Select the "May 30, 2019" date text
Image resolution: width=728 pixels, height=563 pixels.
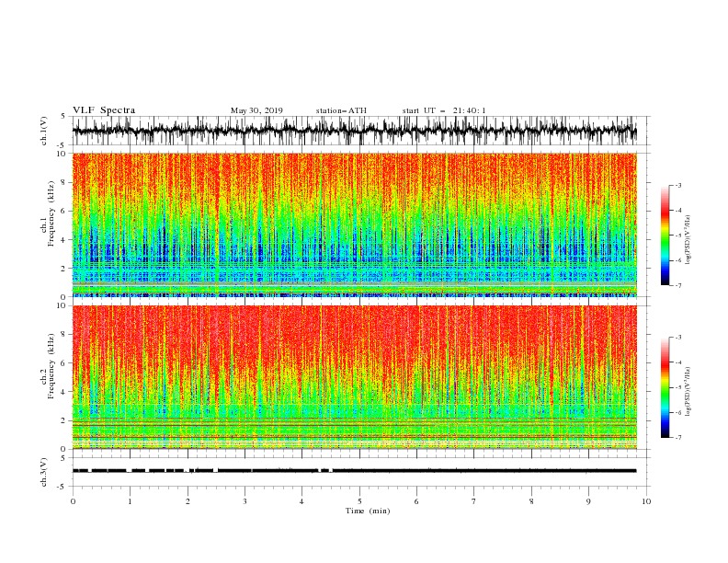[256, 110]
